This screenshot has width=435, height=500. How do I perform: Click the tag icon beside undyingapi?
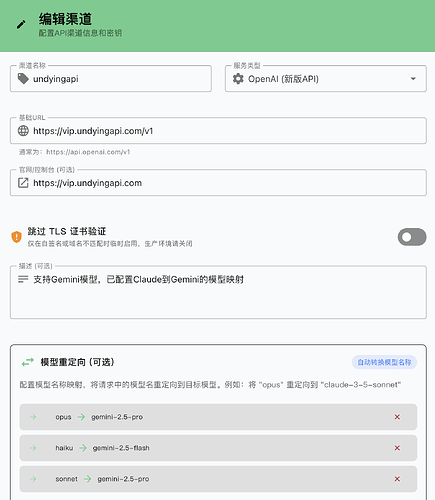pyautogui.click(x=23, y=79)
